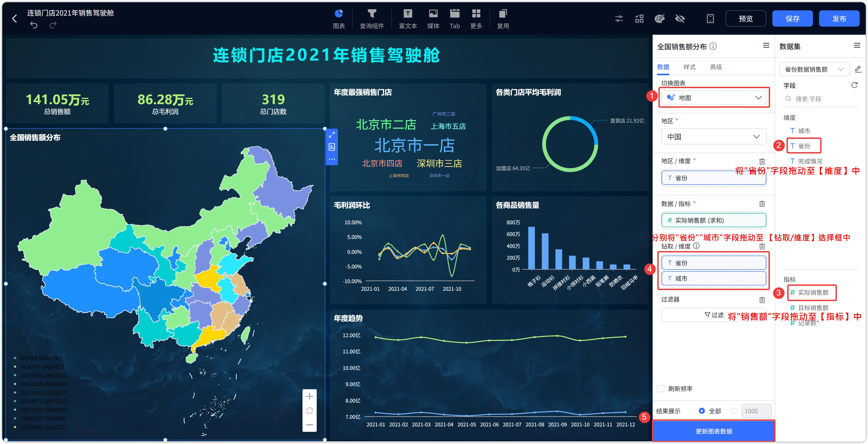
Task: Select the 实际销售额 measure field in dataset list
Action: click(809, 292)
